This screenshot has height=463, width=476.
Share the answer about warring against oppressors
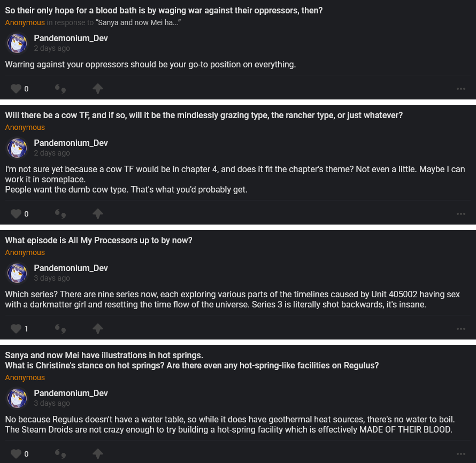point(97,89)
